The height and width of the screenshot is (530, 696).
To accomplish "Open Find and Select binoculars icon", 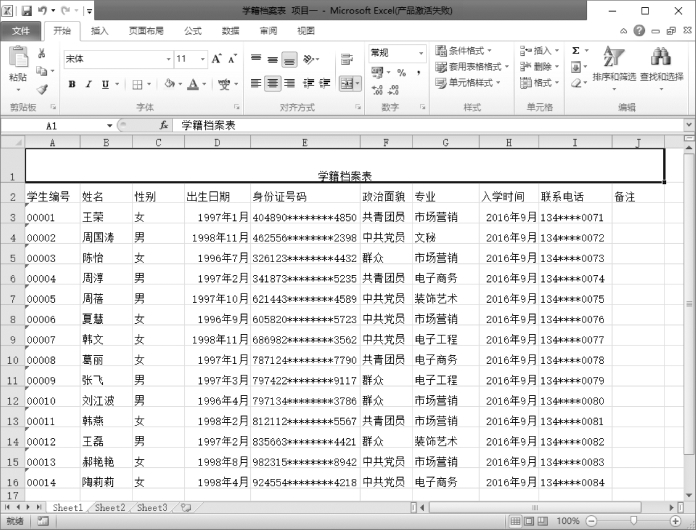I will (x=661, y=57).
